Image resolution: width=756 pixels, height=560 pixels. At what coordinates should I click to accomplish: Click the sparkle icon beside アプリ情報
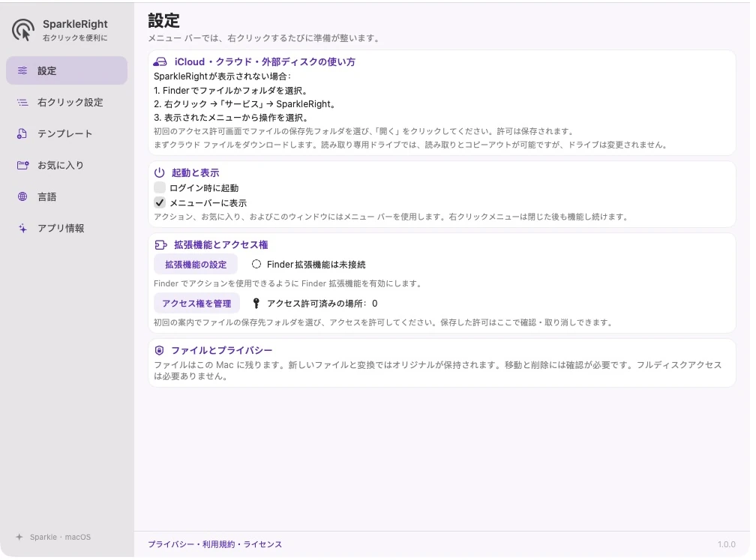22,228
